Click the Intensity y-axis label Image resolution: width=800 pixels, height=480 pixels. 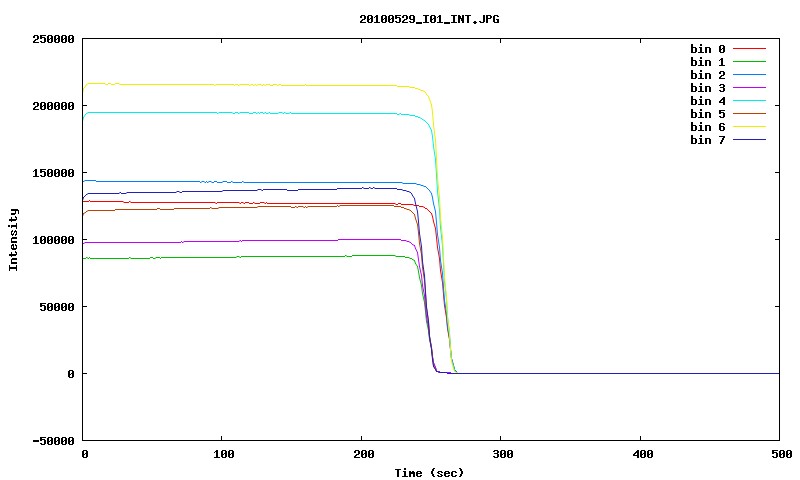pyautogui.click(x=13, y=239)
